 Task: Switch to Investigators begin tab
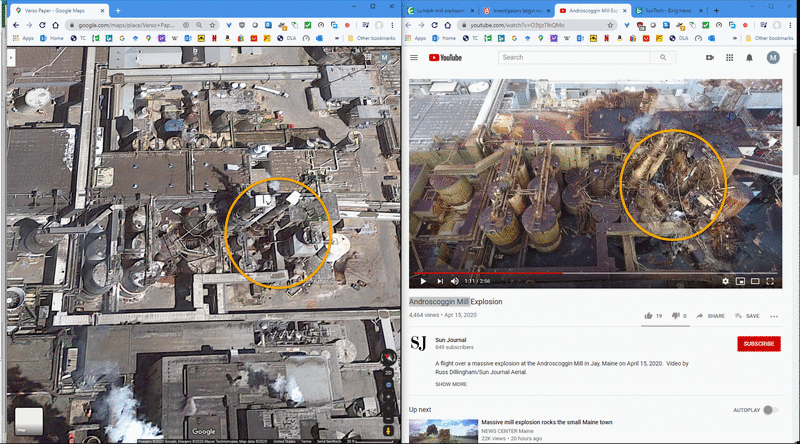coord(515,10)
